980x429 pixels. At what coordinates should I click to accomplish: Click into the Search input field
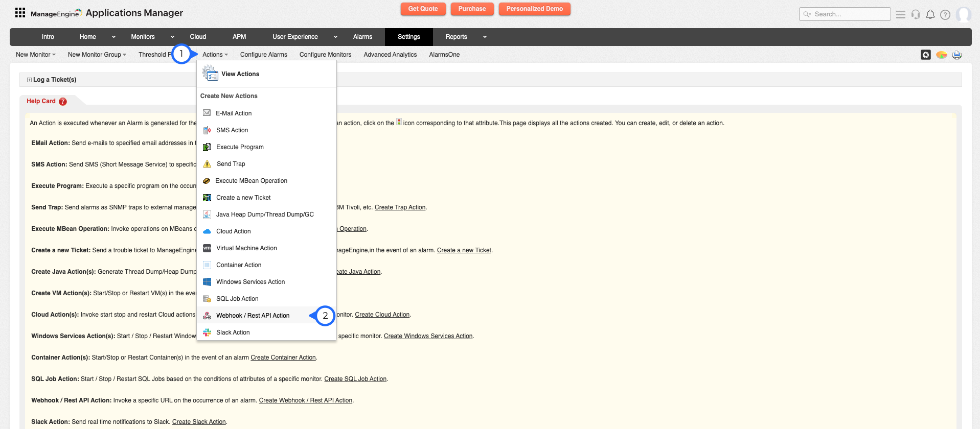point(849,14)
